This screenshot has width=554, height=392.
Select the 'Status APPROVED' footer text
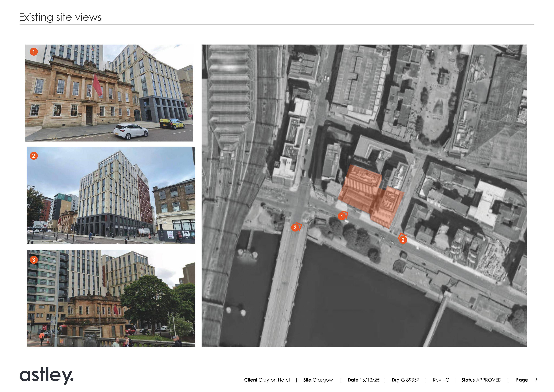tap(481, 380)
